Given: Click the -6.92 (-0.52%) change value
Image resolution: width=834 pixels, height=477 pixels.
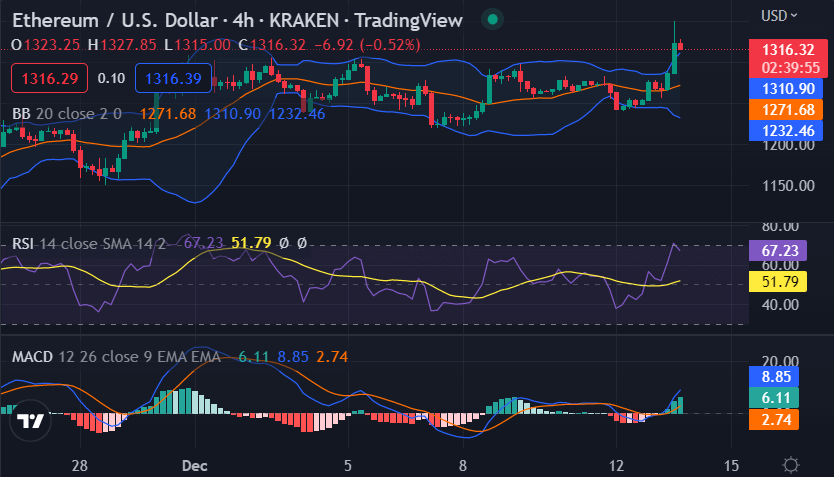Looking at the screenshot, I should pyautogui.click(x=367, y=45).
